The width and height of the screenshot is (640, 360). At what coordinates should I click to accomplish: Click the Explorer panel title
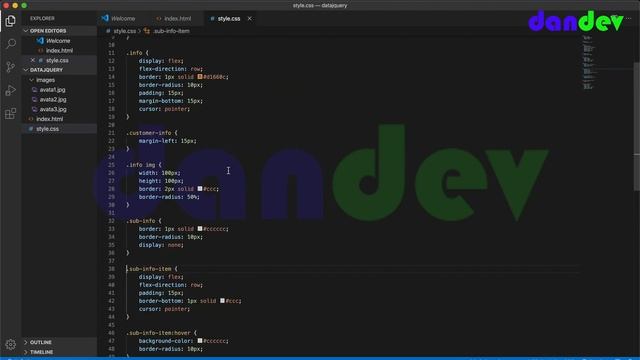pyautogui.click(x=42, y=18)
